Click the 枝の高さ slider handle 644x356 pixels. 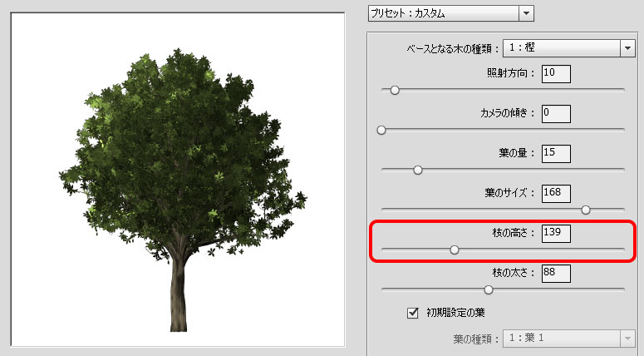coord(455,250)
